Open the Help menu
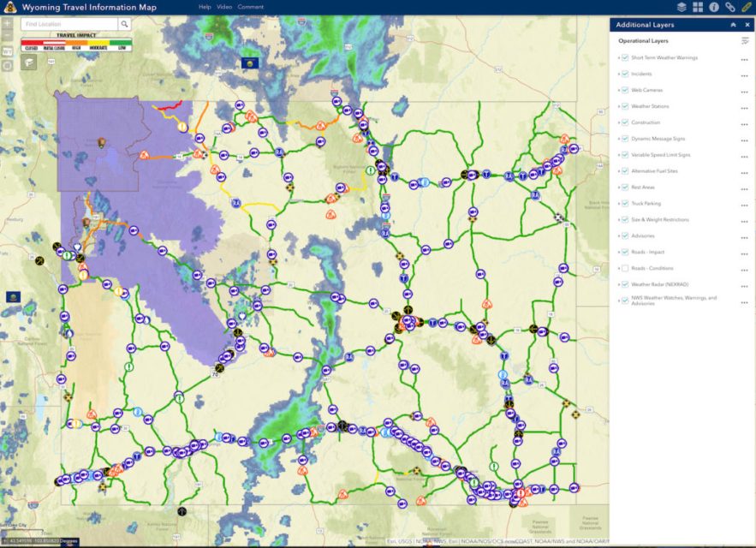The image size is (756, 548). [x=203, y=6]
